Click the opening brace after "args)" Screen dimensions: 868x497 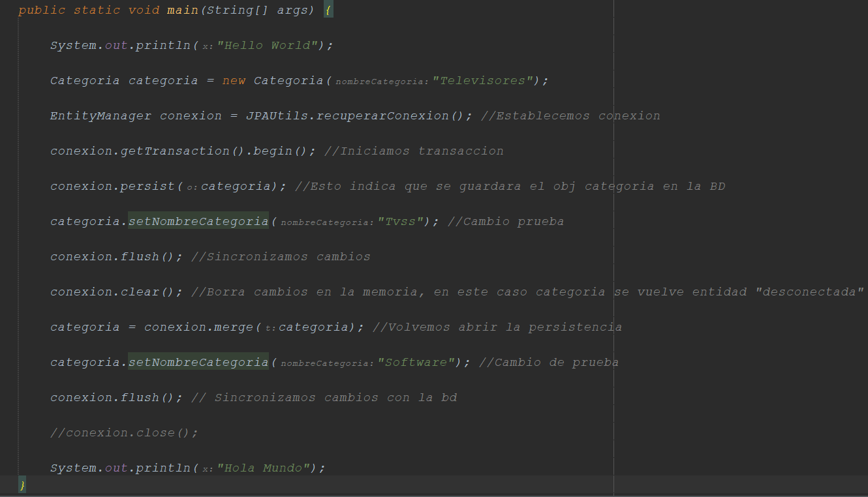(x=328, y=10)
